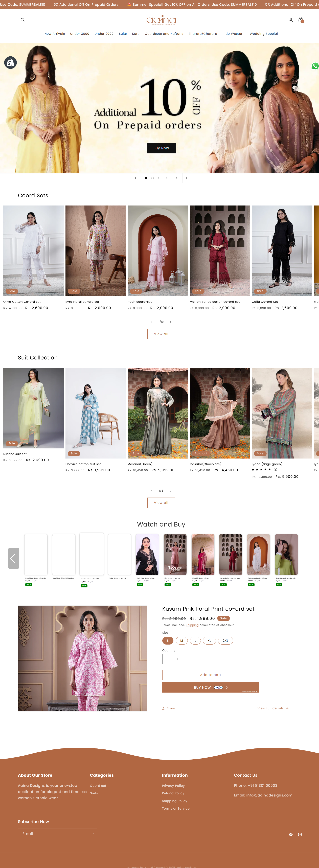Click the Share icon link

click(168, 708)
